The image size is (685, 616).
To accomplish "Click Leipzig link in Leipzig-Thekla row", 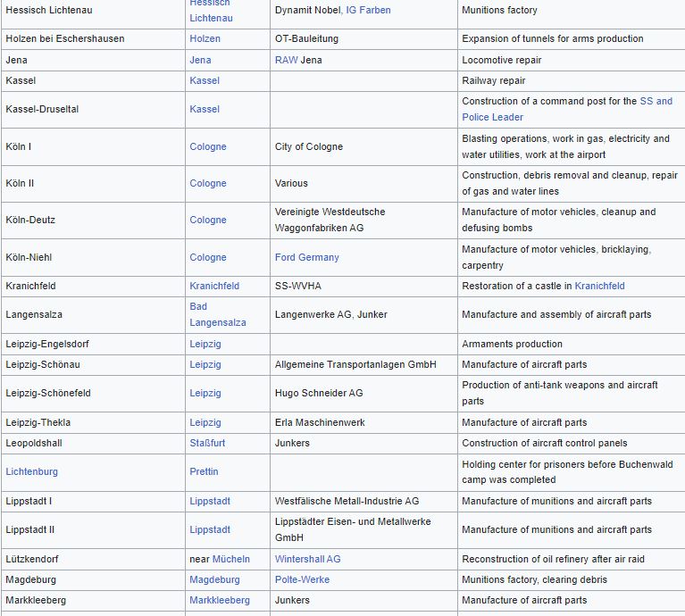I will tap(205, 422).
